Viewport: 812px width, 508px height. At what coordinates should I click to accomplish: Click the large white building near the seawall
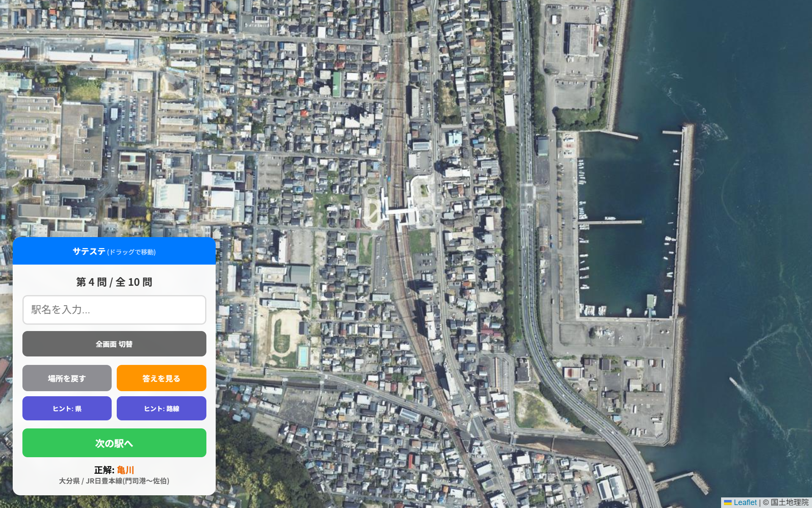[581, 40]
